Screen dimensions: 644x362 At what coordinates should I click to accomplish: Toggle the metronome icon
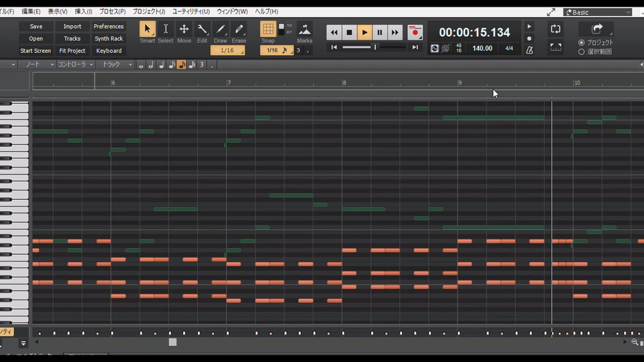529,50
